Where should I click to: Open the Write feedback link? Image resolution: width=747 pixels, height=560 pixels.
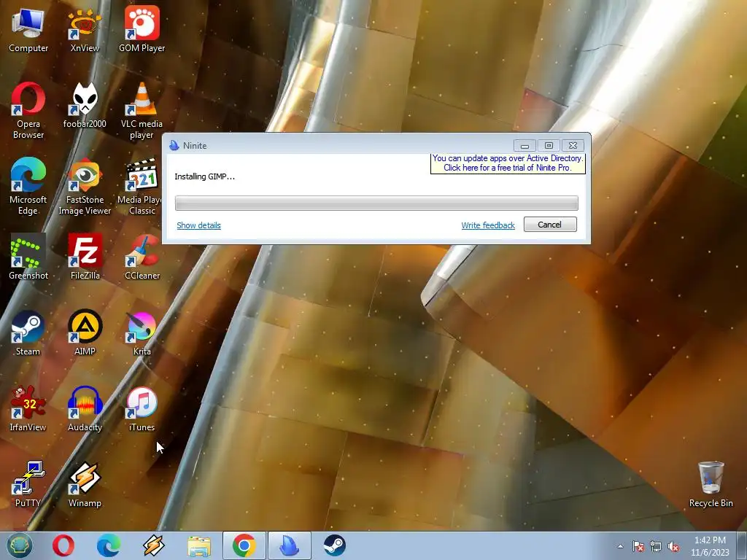[488, 225]
